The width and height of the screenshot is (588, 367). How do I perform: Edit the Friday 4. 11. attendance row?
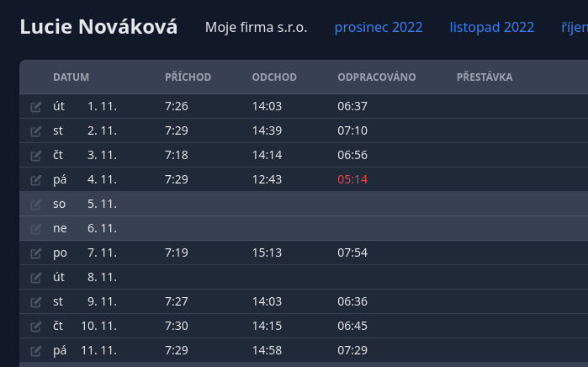(x=35, y=180)
